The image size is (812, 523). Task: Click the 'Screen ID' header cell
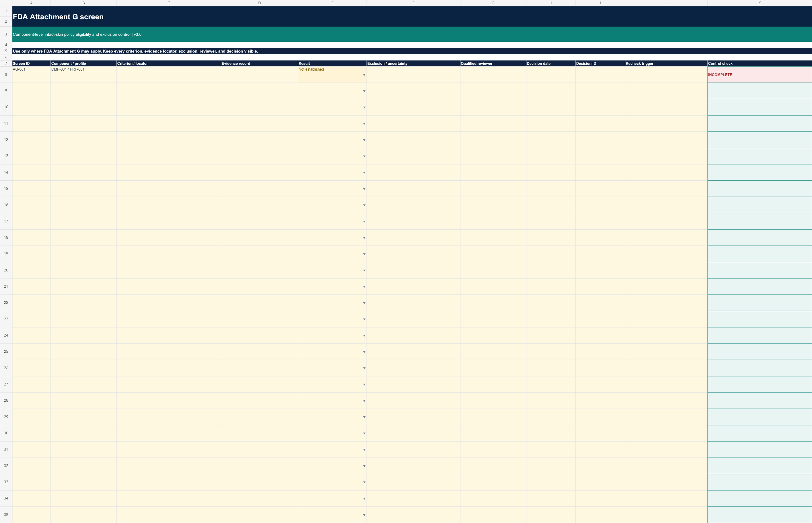pos(31,64)
